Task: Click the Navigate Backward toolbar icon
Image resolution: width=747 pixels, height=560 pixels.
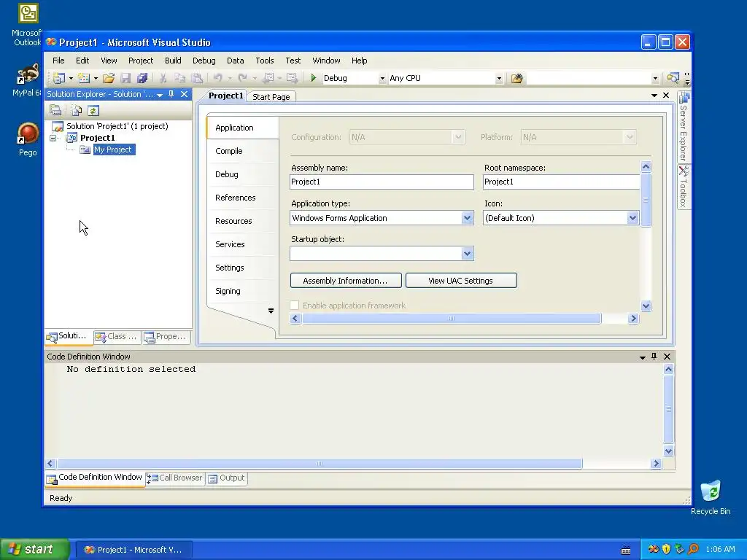Action: coord(268,78)
